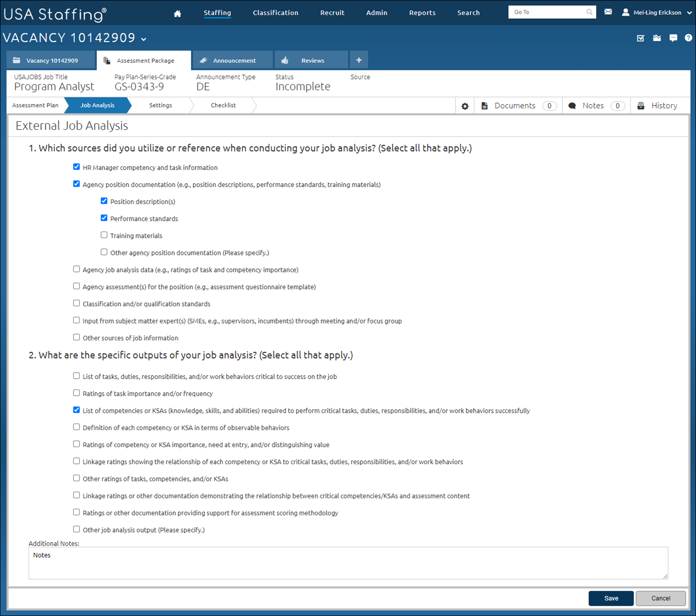Click the user profile silhouette icon

(626, 12)
